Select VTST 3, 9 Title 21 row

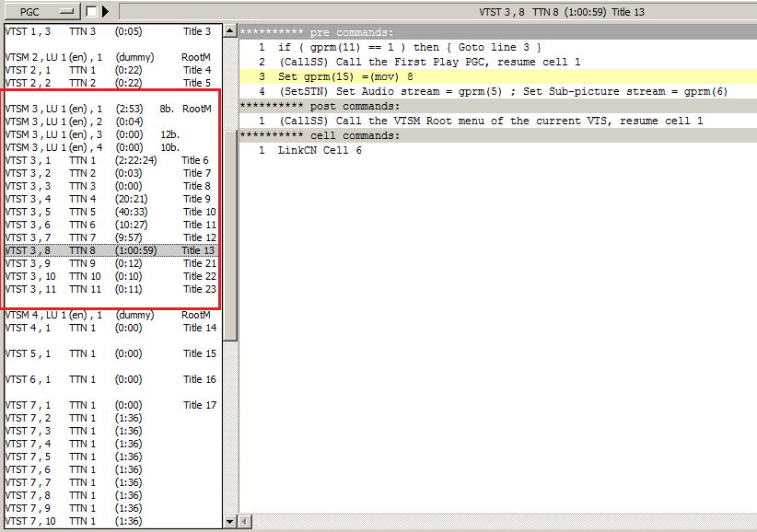click(112, 264)
